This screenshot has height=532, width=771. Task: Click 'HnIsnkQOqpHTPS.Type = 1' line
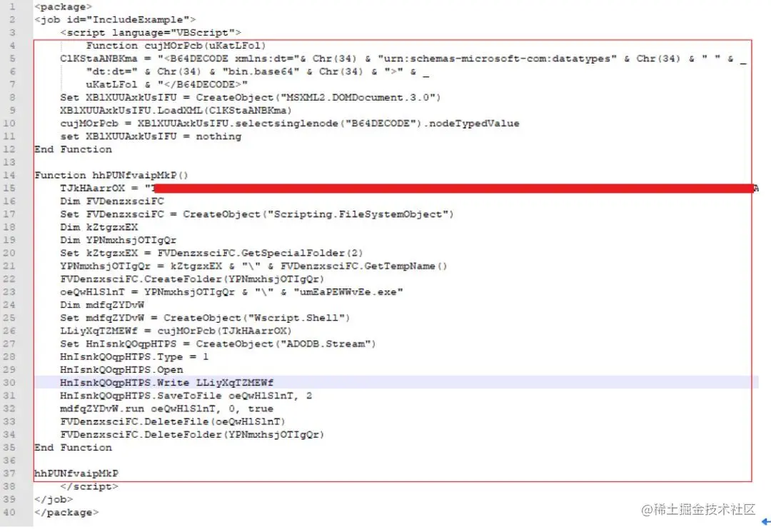[134, 357]
